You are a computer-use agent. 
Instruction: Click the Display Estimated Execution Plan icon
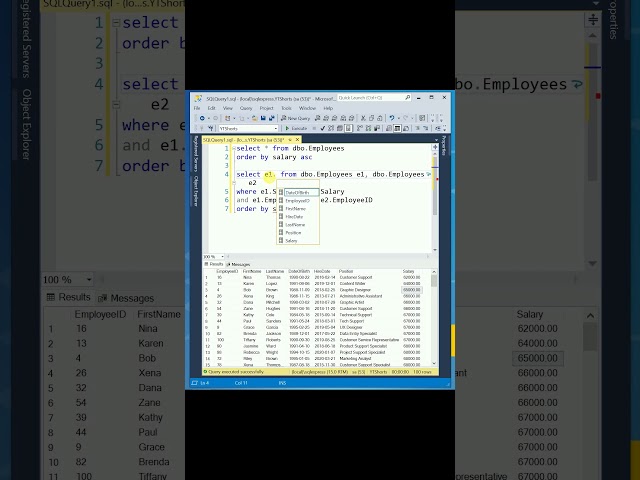[x=331, y=128]
